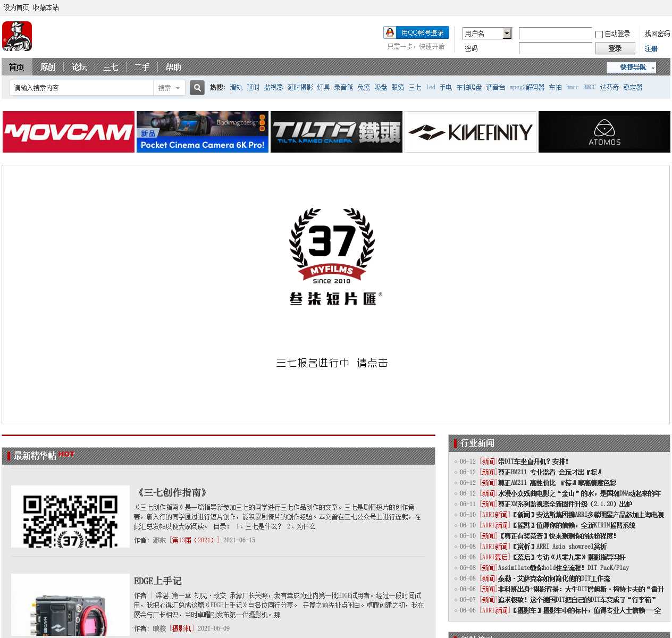Click the 注册 link
The image size is (672, 638).
click(651, 49)
